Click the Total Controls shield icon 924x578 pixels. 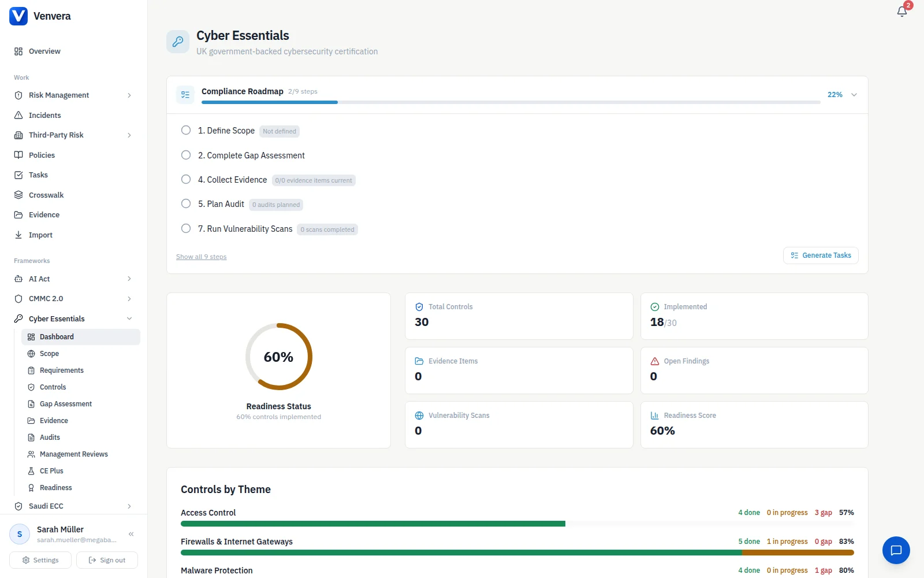pos(419,307)
